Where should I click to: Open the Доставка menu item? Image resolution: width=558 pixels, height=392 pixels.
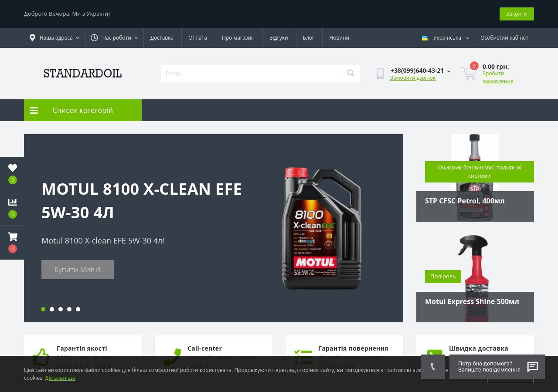click(x=162, y=38)
